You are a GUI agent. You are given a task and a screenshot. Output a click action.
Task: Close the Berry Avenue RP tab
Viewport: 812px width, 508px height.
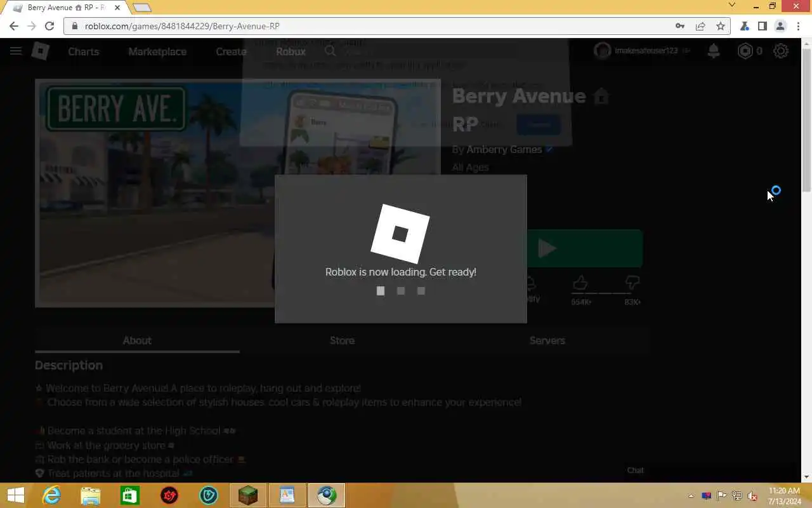click(117, 8)
